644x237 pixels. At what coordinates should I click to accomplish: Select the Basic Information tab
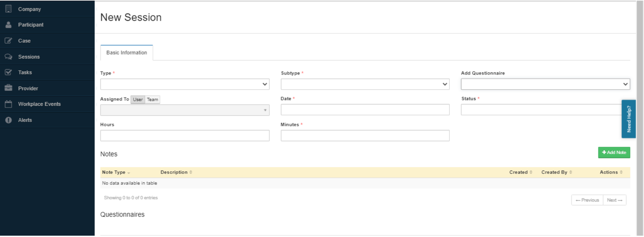126,53
